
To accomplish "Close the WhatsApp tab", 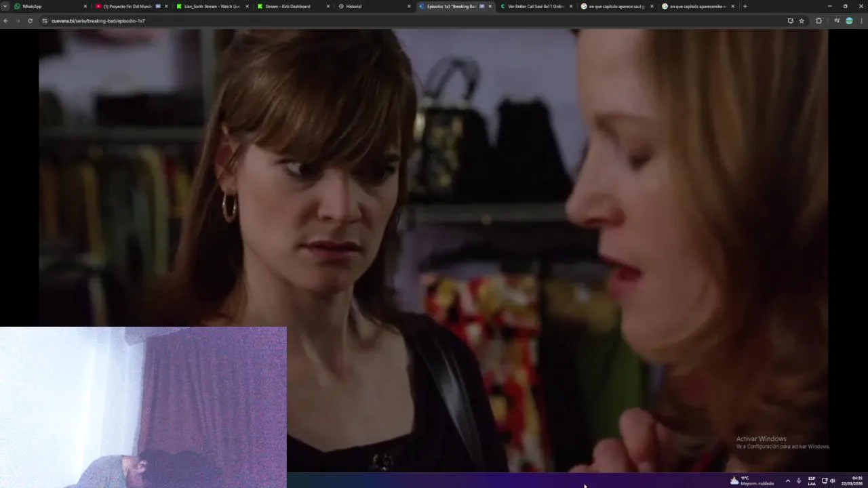I will 85,6.
